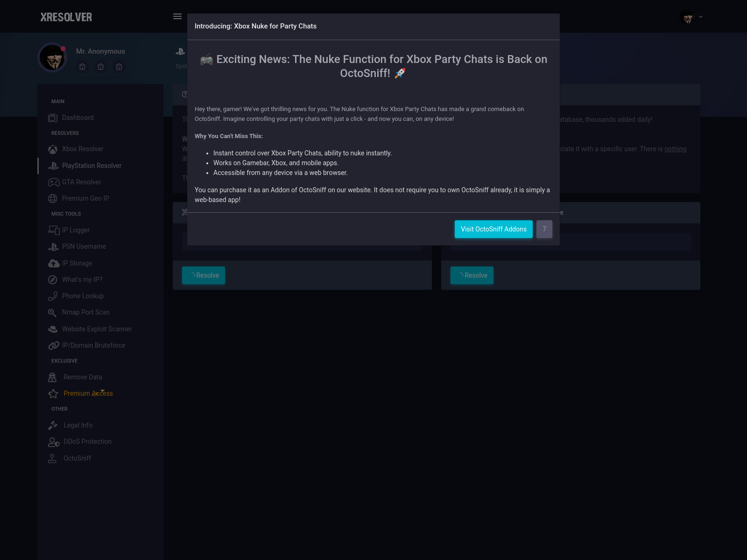Click the IP/Domain Bruteforce link icon
747x560 pixels.
54,345
